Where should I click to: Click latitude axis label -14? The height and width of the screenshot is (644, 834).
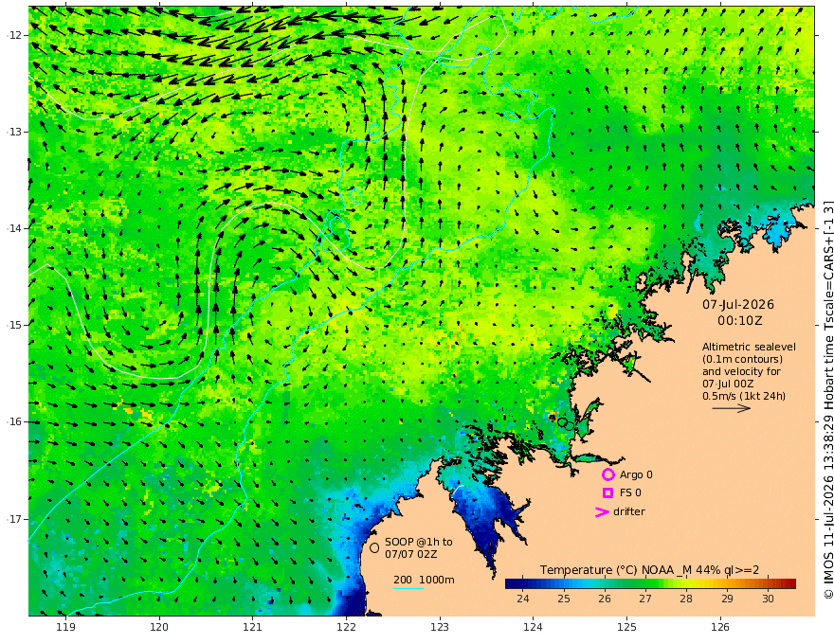click(x=14, y=228)
